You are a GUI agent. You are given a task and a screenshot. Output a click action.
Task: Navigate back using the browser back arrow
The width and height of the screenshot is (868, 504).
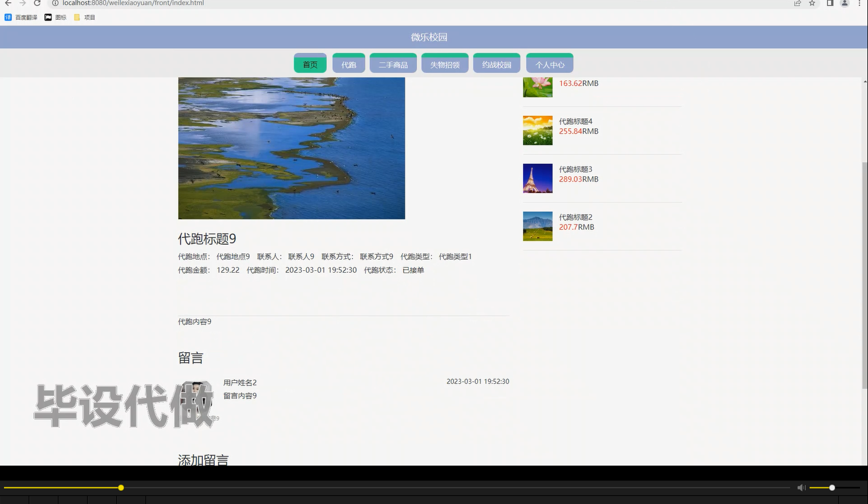[x=7, y=3]
